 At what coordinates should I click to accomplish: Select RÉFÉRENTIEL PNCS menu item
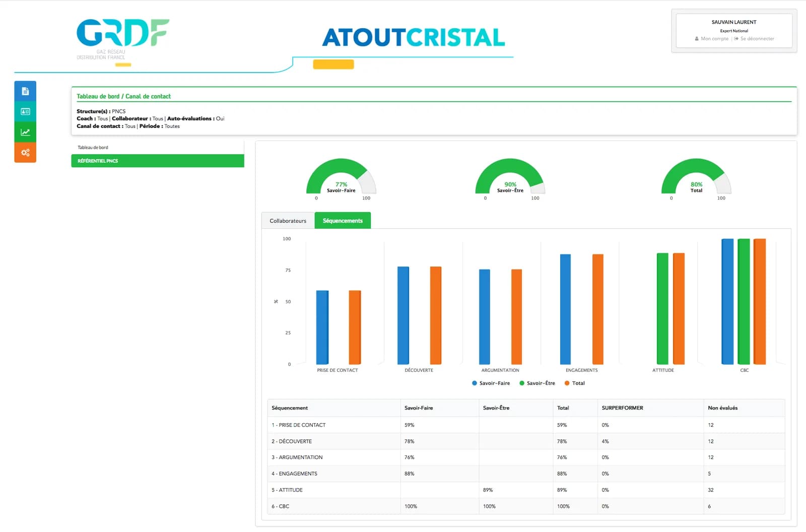click(158, 161)
